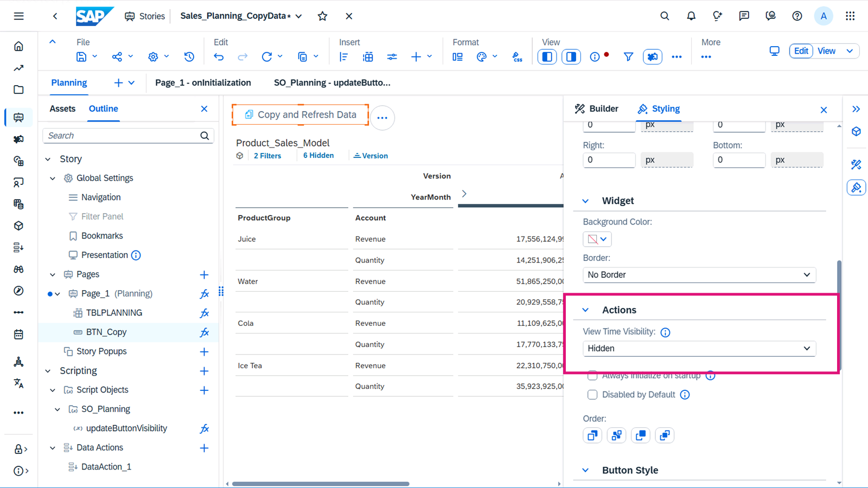This screenshot has height=488, width=868.
Task: Click the filter funnel icon in View group
Action: [x=628, y=57]
